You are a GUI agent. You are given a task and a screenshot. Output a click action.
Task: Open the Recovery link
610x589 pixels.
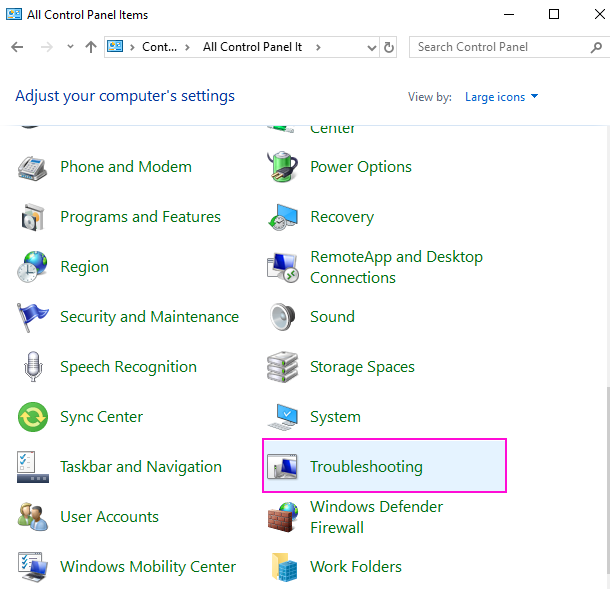pyautogui.click(x=342, y=217)
